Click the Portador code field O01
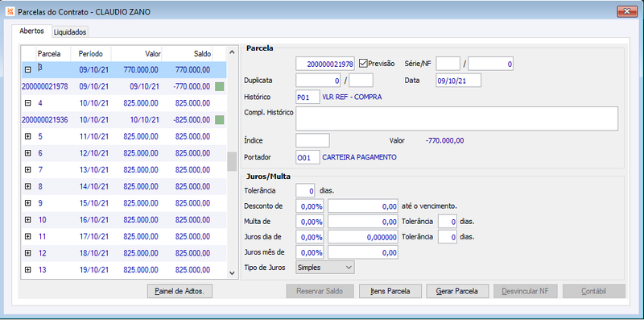 pos(308,157)
